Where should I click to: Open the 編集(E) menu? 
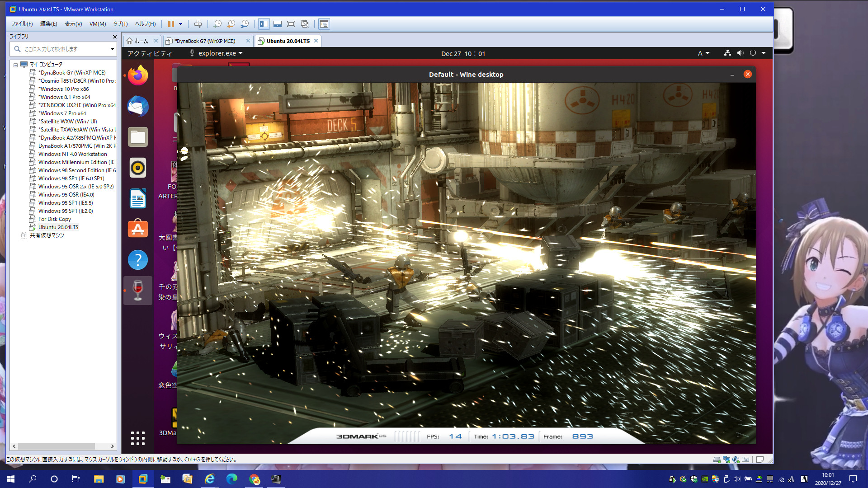pos(49,24)
